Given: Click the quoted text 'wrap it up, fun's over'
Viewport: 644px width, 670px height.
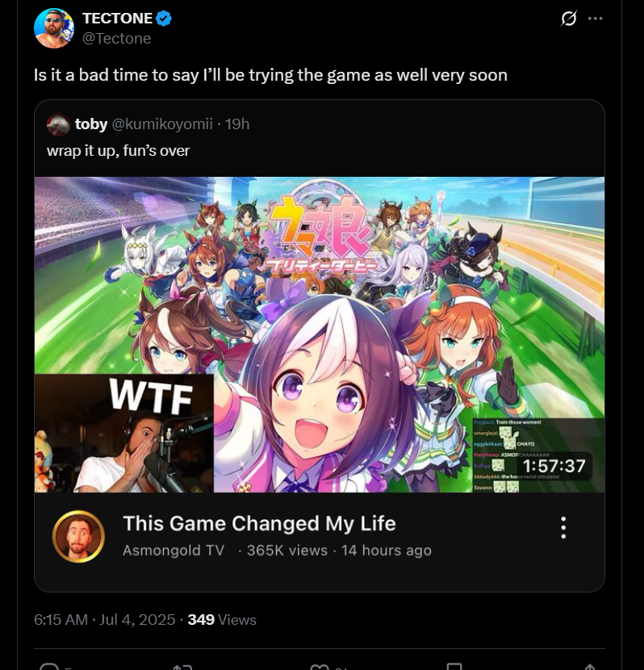Looking at the screenshot, I should click(119, 150).
